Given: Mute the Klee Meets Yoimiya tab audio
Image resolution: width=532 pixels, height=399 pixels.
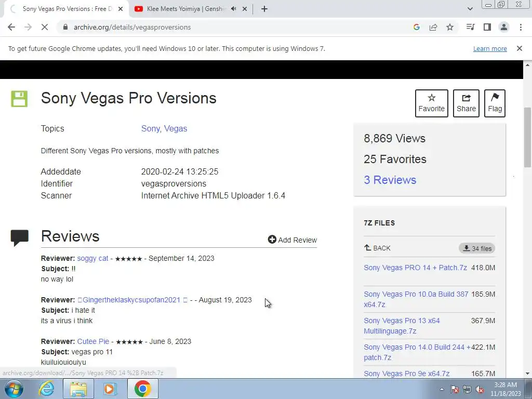Looking at the screenshot, I should pos(233,9).
